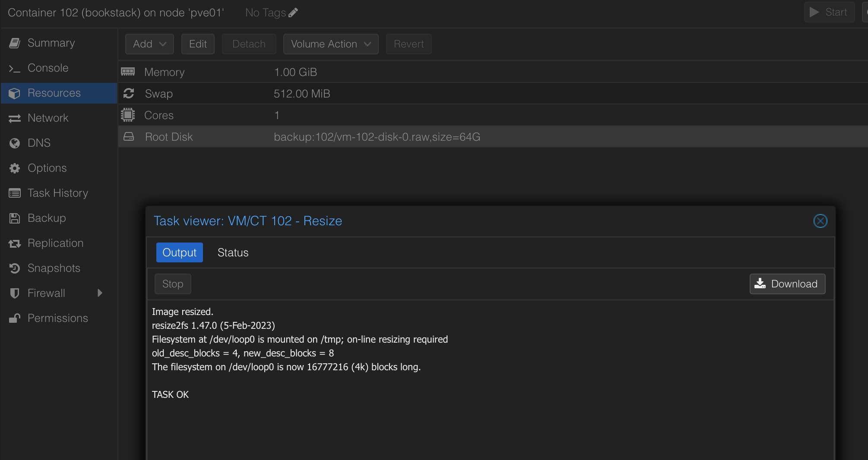Open Task History in sidebar
Viewport: 868px width, 460px height.
[58, 193]
